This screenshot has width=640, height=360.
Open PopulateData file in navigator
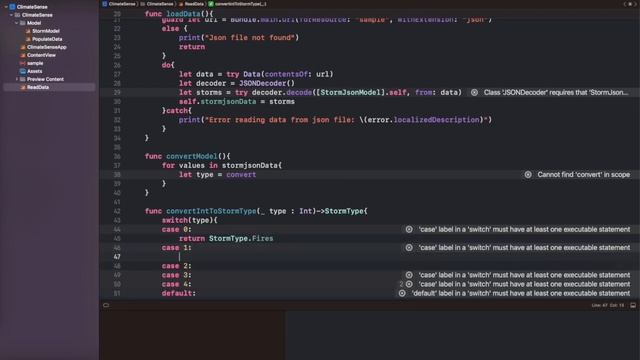coord(47,39)
